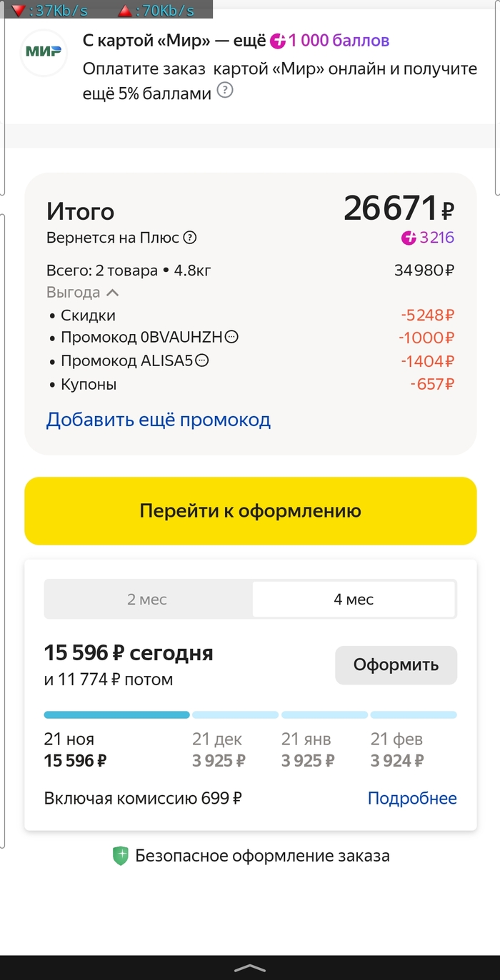This screenshot has width=500, height=980.
Task: Tap the Итого total 26 671 ₽
Action: click(399, 209)
